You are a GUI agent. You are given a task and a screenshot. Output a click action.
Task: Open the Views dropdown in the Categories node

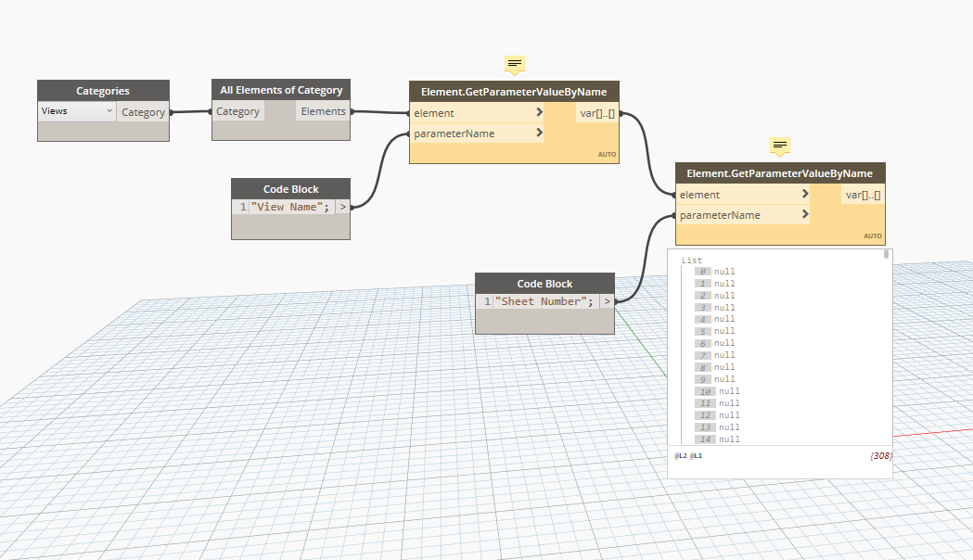tap(75, 110)
